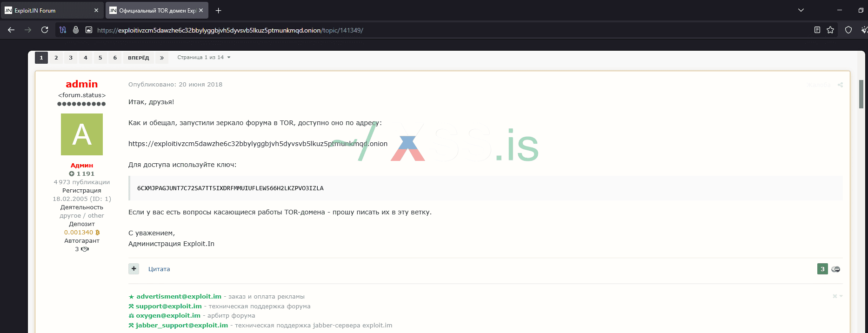The width and height of the screenshot is (868, 333).
Task: Click the green reputation count 3
Action: tap(822, 269)
